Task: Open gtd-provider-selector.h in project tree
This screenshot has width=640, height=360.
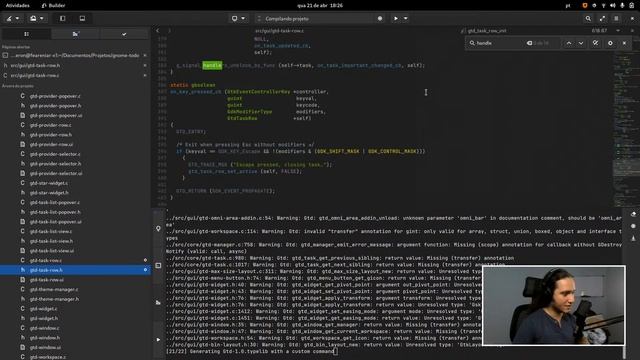Action: point(56,164)
